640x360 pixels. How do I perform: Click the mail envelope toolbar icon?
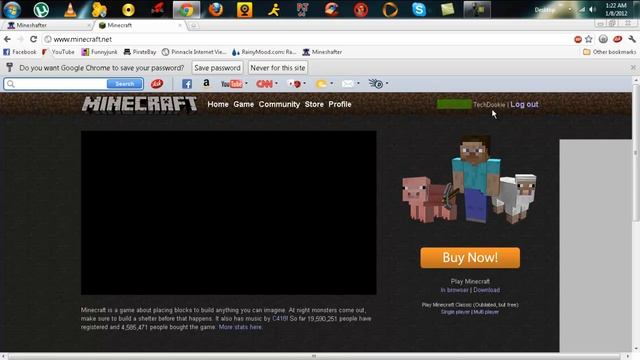click(x=347, y=84)
